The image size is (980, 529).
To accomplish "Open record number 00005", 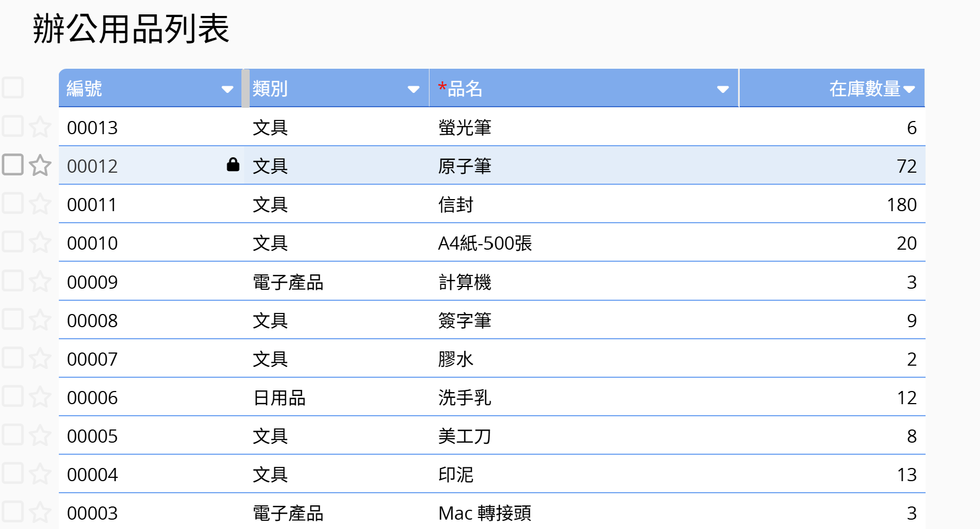I will point(92,436).
